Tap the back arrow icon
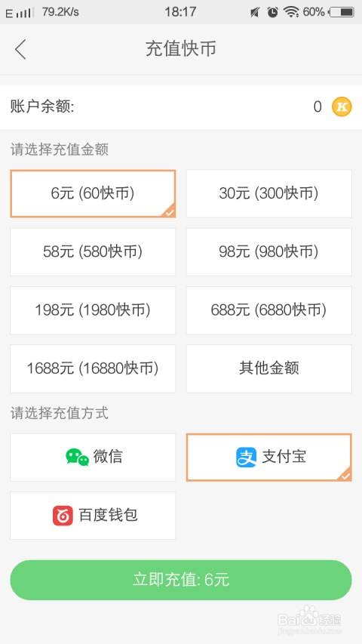The width and height of the screenshot is (362, 644). [x=20, y=49]
